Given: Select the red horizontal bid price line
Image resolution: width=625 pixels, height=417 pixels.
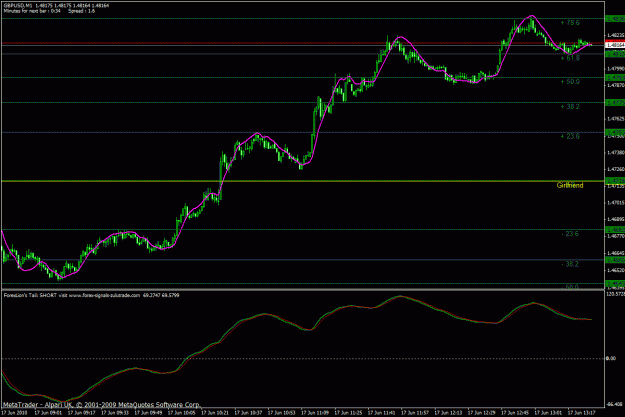Looking at the screenshot, I should click(303, 43).
